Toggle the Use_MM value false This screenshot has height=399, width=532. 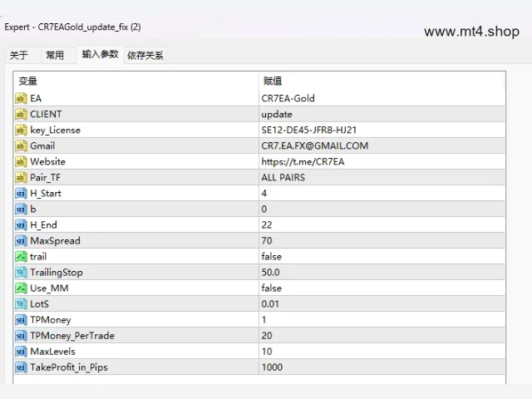[x=382, y=288]
